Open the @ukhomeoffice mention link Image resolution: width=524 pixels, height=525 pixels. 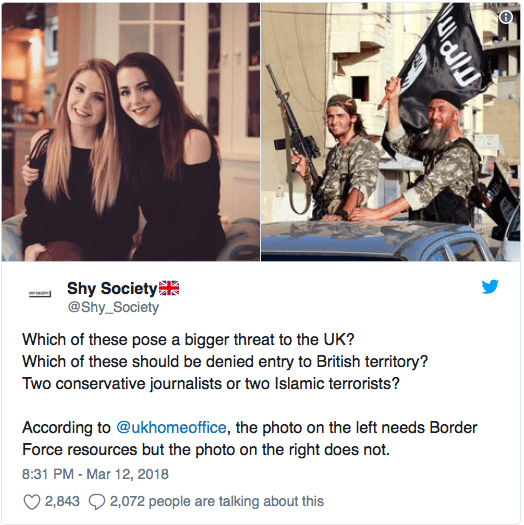[171, 428]
